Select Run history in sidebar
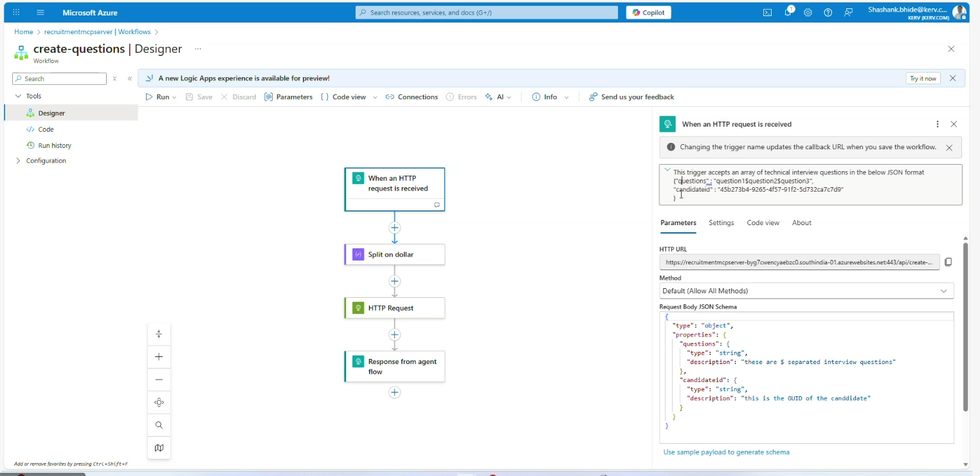Viewport: 980px width, 476px height. tap(55, 145)
